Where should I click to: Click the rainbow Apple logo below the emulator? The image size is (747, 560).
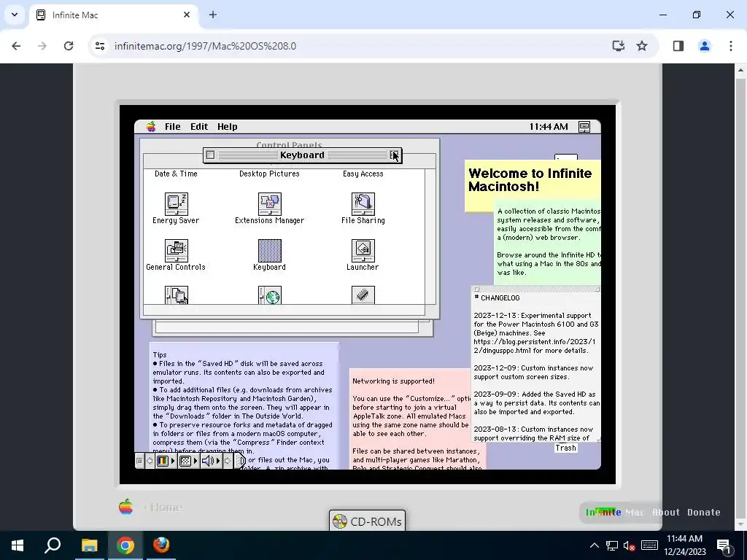pos(125,507)
